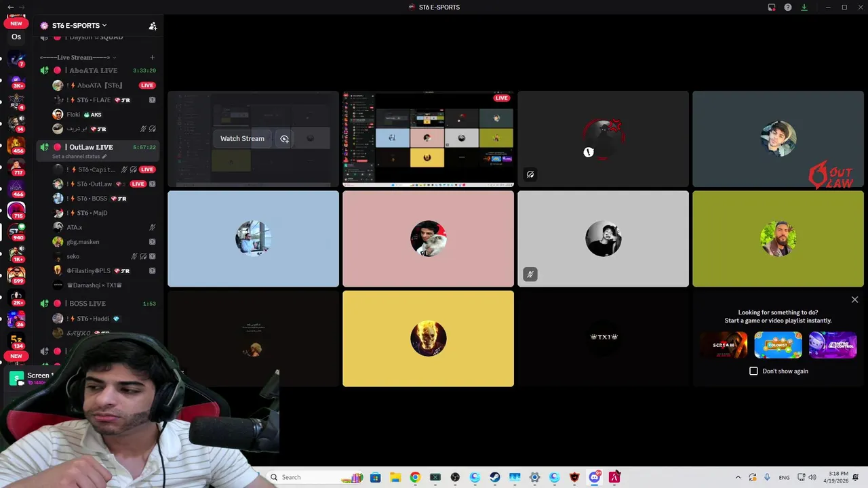Select user seko in the voice list
This screenshot has height=488, width=868.
(x=103, y=256)
